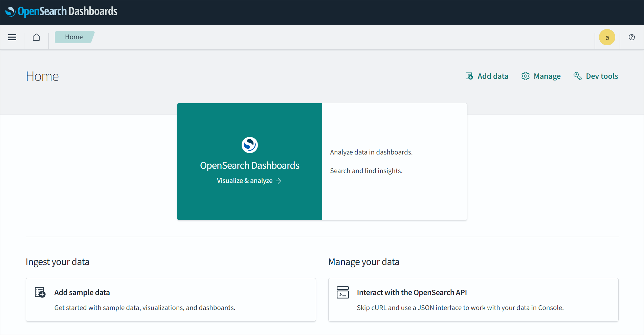Select the Home breadcrumb
The width and height of the screenshot is (644, 335).
click(74, 37)
